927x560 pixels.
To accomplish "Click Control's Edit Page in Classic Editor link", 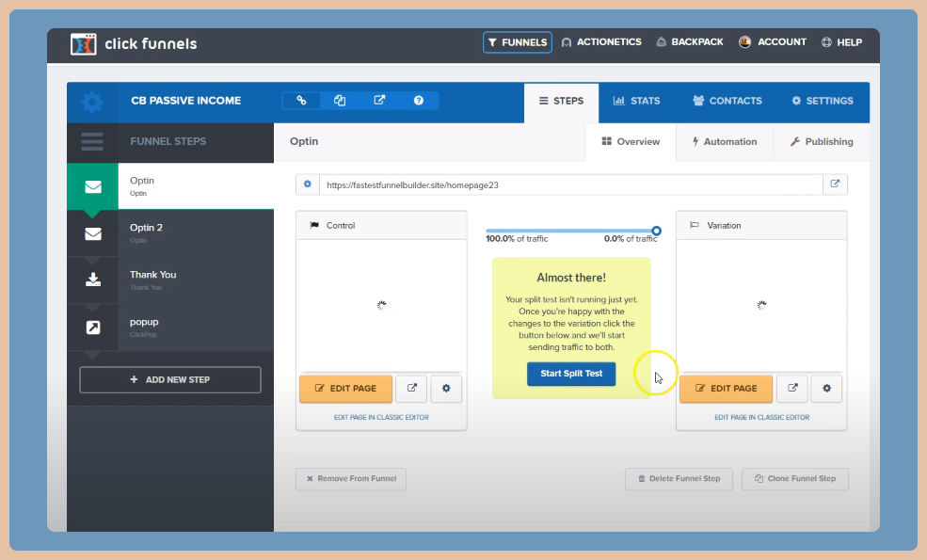I will click(381, 418).
